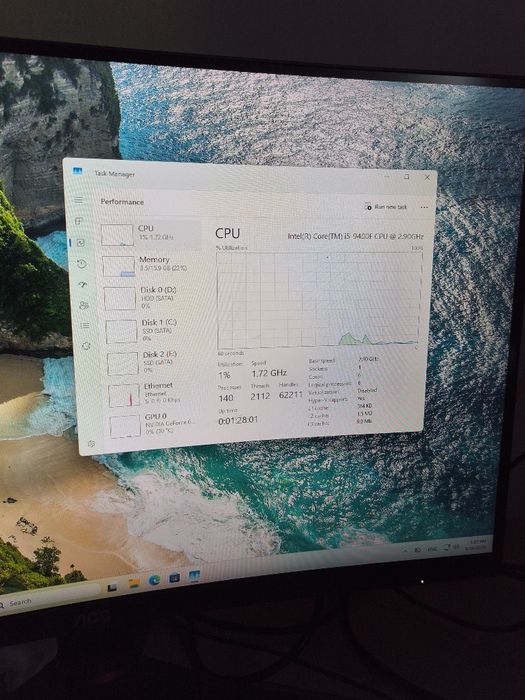525x700 pixels.
Task: Click the 1% utilization value
Action: (224, 375)
